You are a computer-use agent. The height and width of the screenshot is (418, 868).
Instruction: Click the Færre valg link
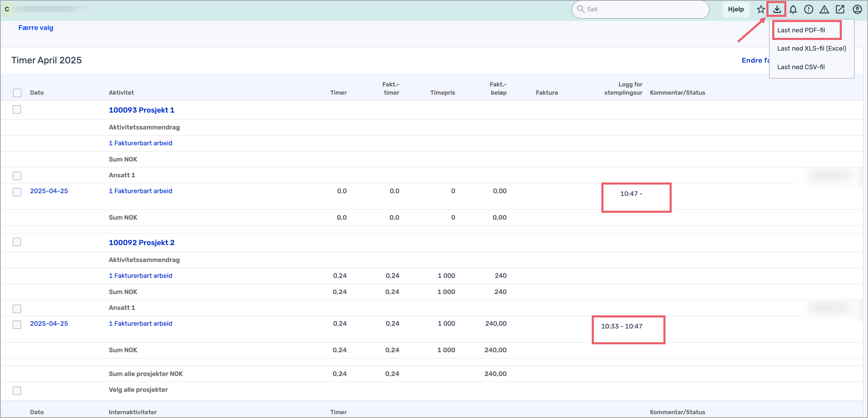pyautogui.click(x=36, y=28)
